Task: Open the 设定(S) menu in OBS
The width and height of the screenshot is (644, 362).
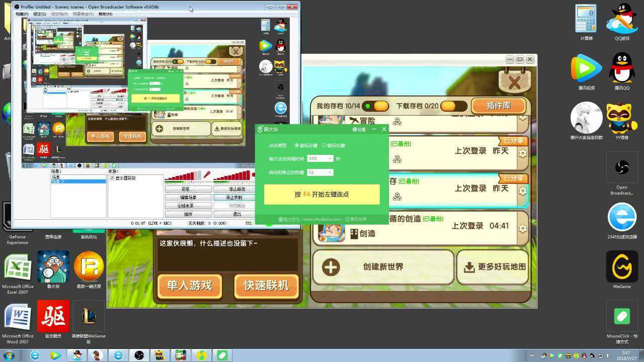Action: pos(39,14)
